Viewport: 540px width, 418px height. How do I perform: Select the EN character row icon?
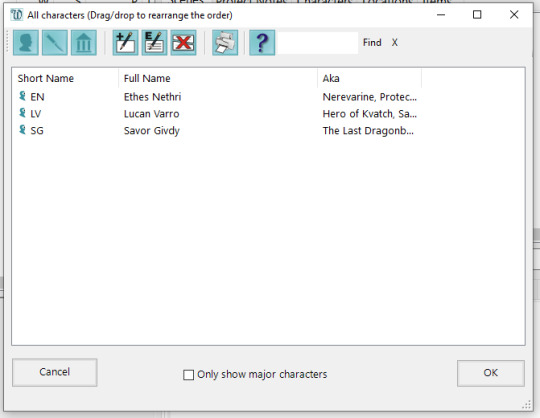click(22, 96)
